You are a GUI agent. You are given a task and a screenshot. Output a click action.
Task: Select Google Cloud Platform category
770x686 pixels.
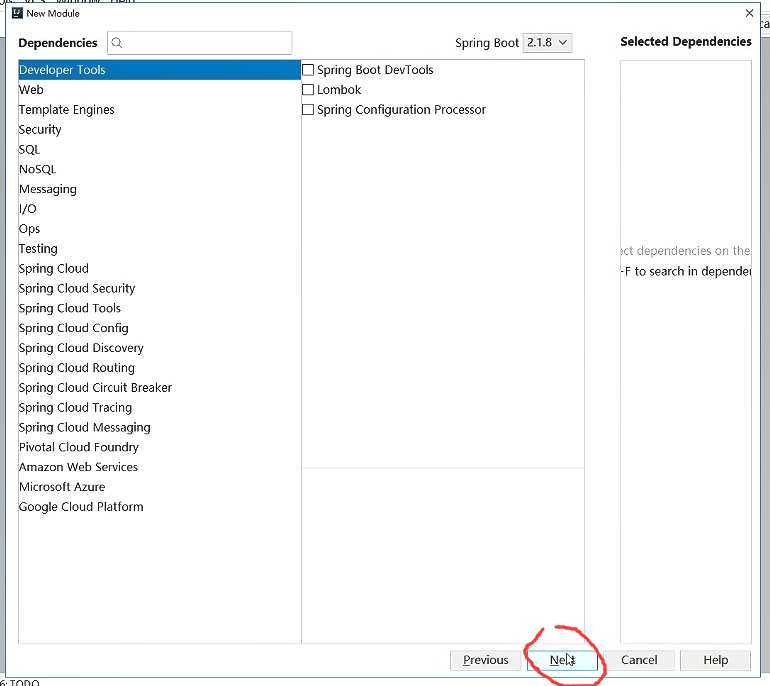tap(159, 507)
